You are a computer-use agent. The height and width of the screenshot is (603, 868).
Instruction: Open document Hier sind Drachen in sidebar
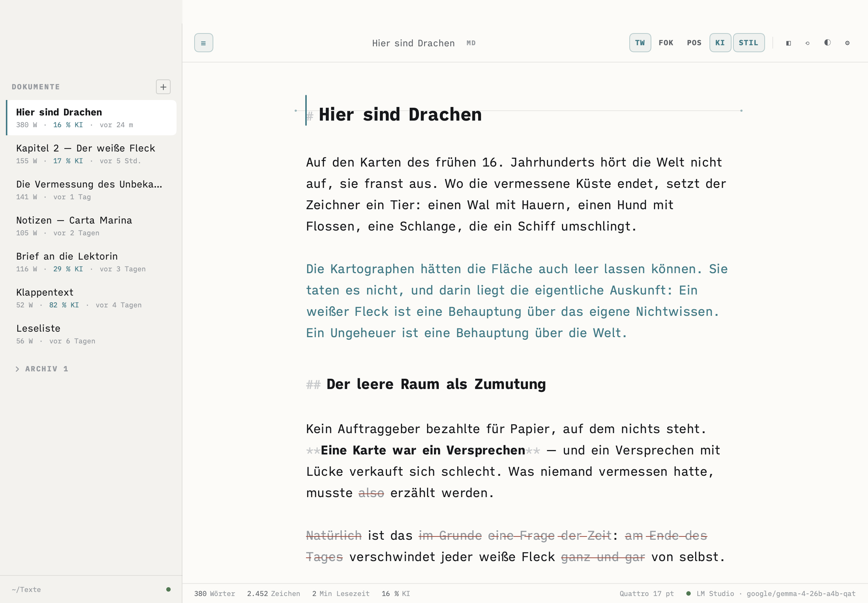(x=92, y=118)
